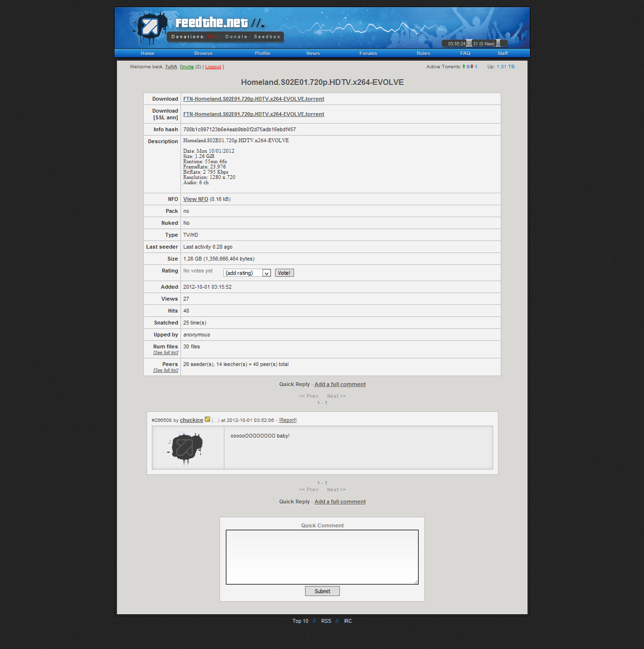The width and height of the screenshot is (644, 649).
Task: Open the Browse menu item
Action: (x=203, y=53)
